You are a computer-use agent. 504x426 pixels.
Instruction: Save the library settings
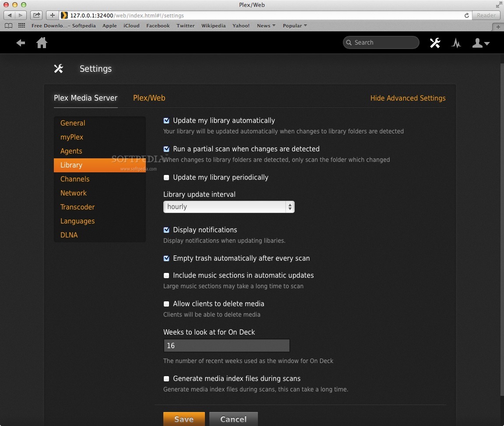[184, 419]
